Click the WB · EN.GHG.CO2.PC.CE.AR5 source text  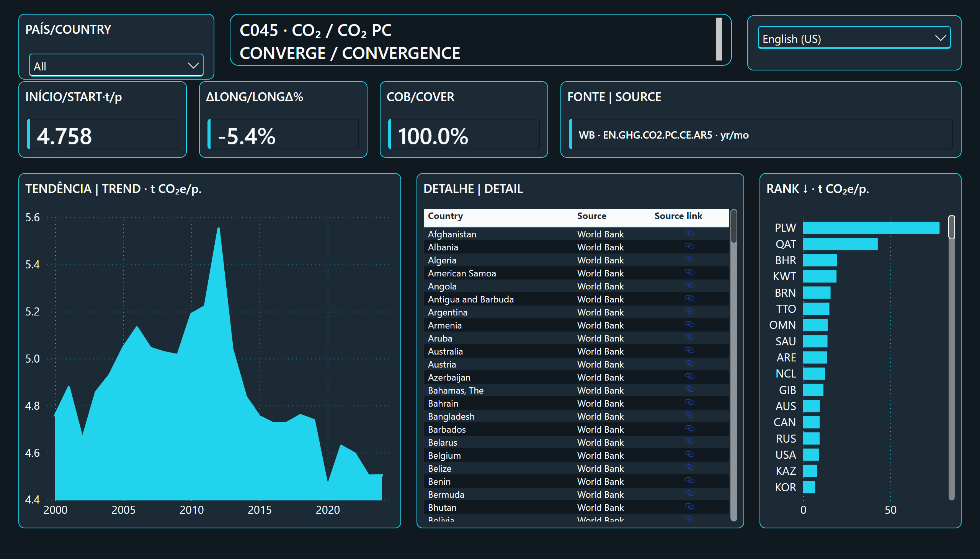point(663,135)
